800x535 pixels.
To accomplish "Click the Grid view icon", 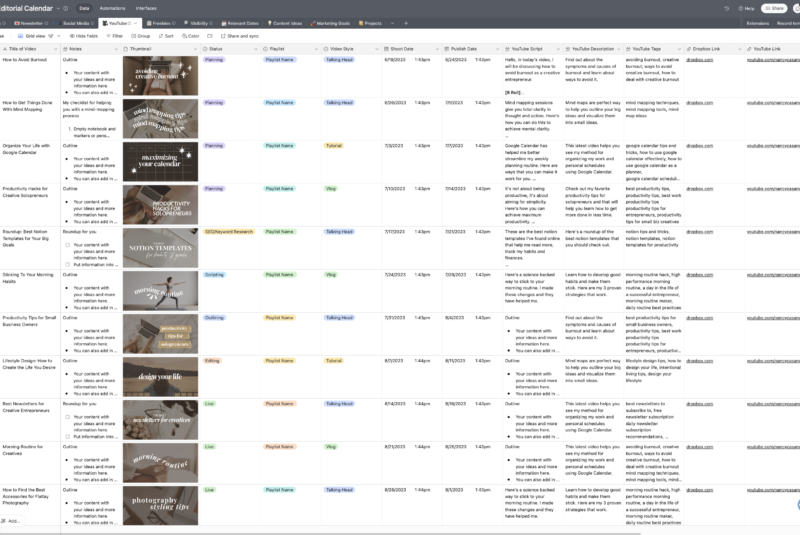I will 20,36.
